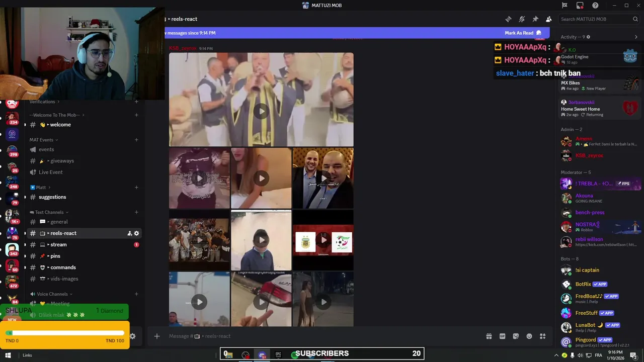Open pinned messages pin icon
644x362 pixels.
[x=535, y=19]
